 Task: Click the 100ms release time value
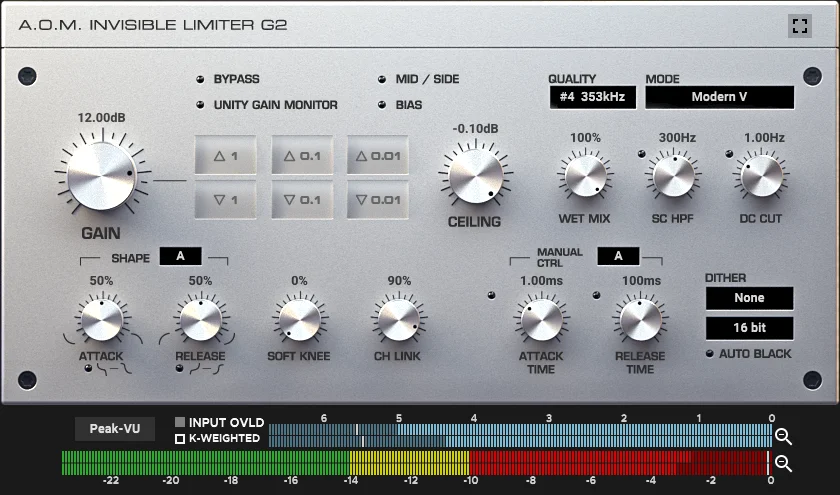coord(641,281)
